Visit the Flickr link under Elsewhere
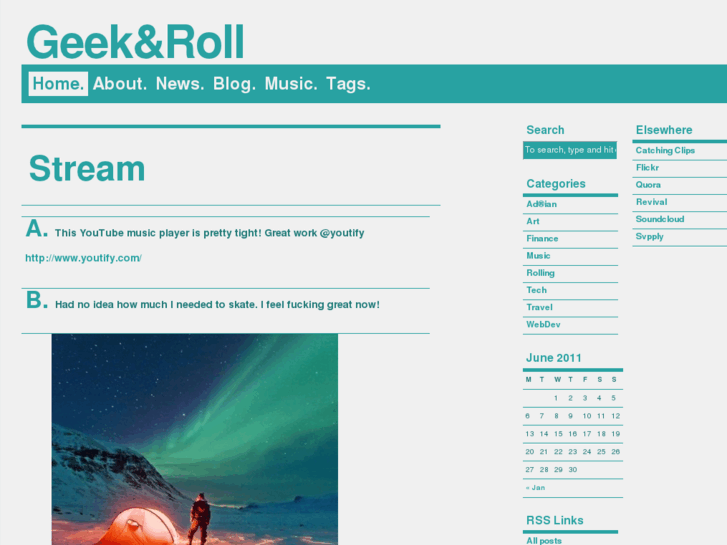This screenshot has width=727, height=545. pos(647,167)
